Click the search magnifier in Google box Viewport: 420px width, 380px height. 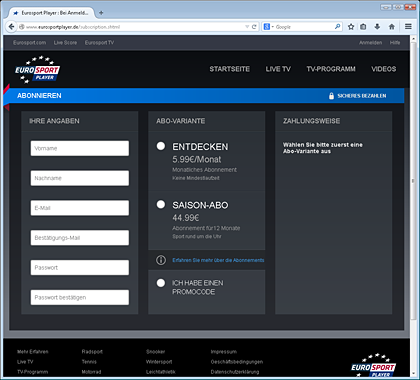(x=337, y=27)
